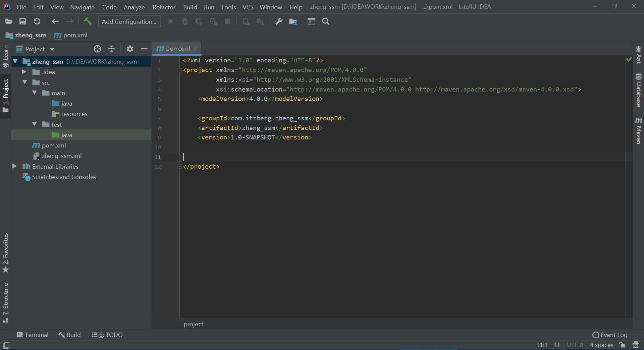Click the project breadcrumb below editor
644x350 pixels.
point(194,324)
